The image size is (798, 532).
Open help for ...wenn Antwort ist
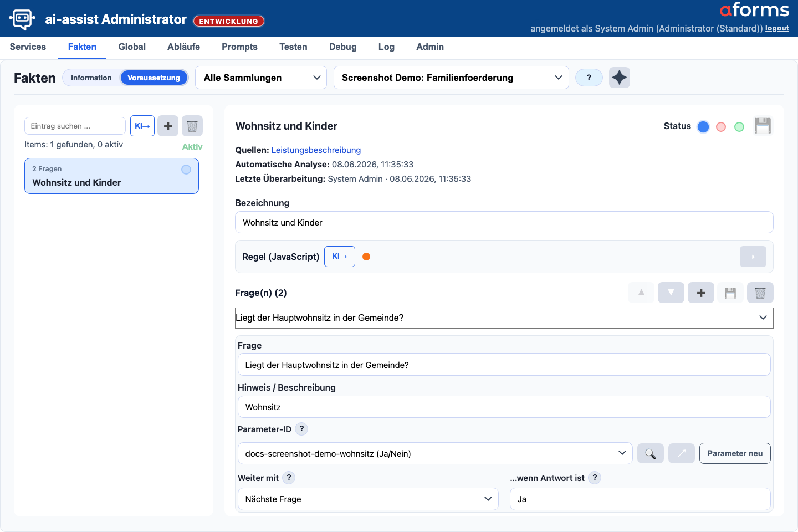tap(595, 478)
